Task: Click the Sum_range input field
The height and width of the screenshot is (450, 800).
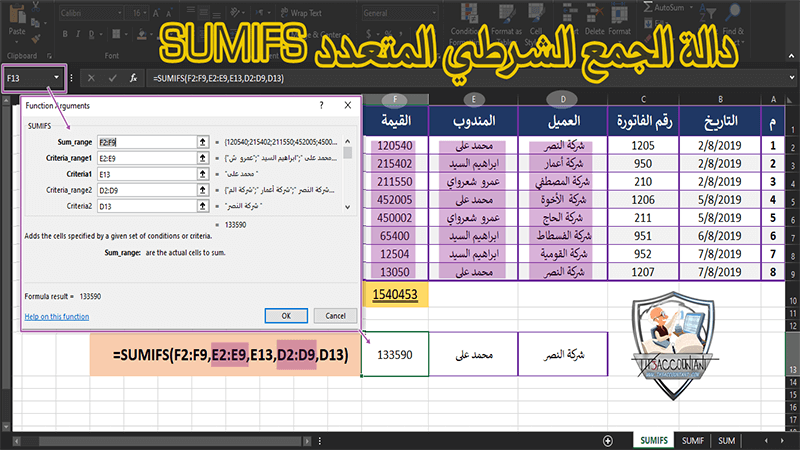Action: click(147, 142)
